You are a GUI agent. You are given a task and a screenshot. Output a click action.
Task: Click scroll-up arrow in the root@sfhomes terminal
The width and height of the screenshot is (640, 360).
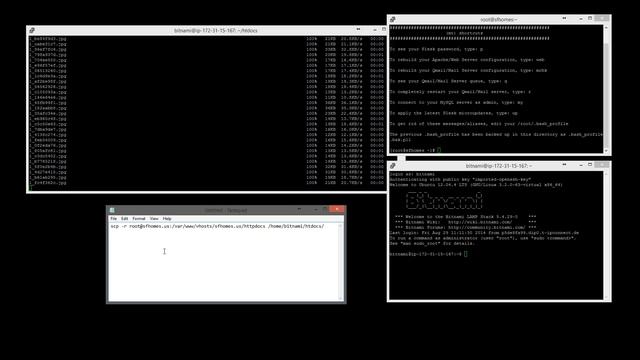606,28
